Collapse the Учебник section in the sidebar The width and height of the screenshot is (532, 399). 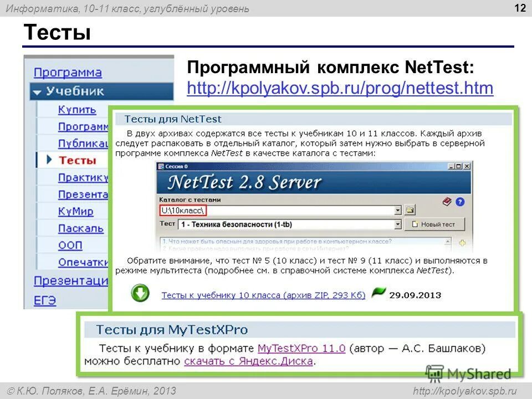[x=37, y=90]
